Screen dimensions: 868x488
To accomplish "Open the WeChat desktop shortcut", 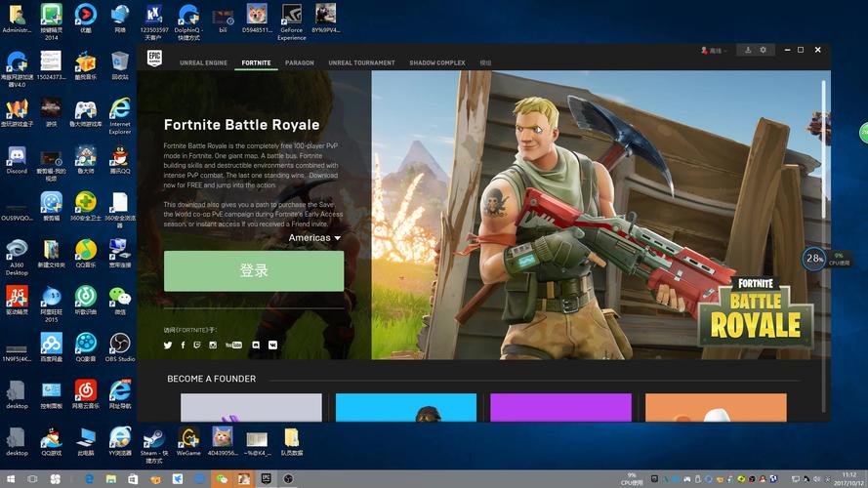I will 119,301.
